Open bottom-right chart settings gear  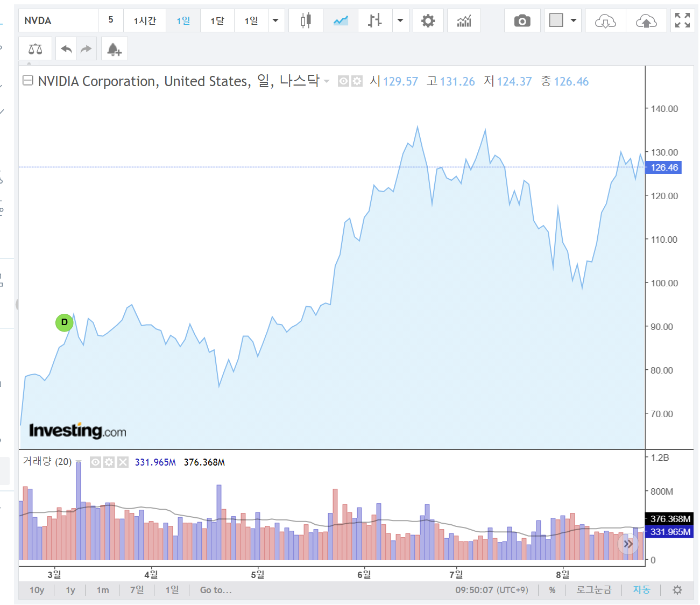click(677, 590)
